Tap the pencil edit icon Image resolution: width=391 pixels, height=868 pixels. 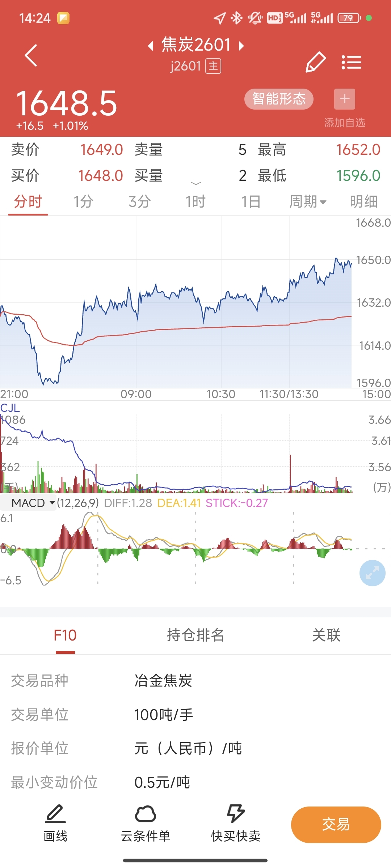click(x=316, y=62)
